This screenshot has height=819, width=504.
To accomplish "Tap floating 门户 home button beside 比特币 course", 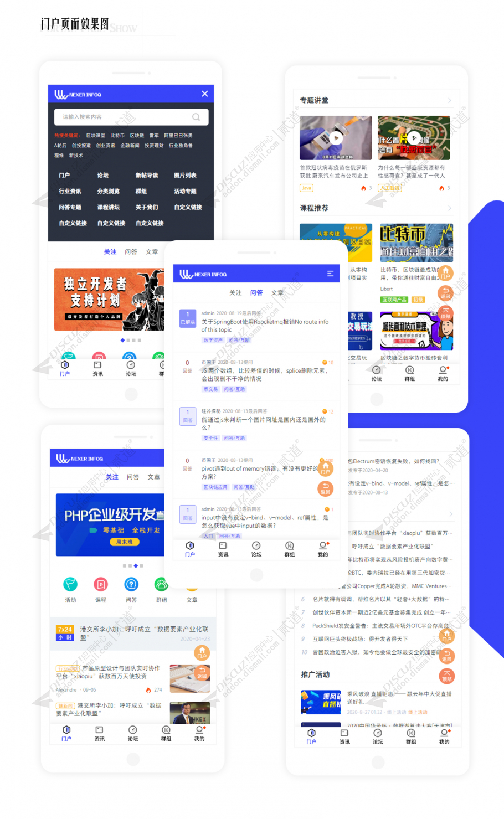I will tap(445, 273).
